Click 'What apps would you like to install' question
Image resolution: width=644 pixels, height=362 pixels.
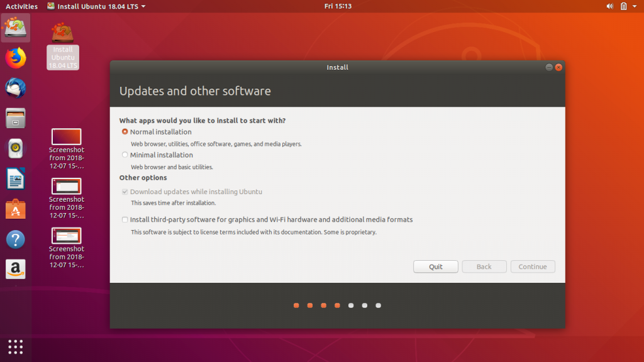(x=202, y=121)
